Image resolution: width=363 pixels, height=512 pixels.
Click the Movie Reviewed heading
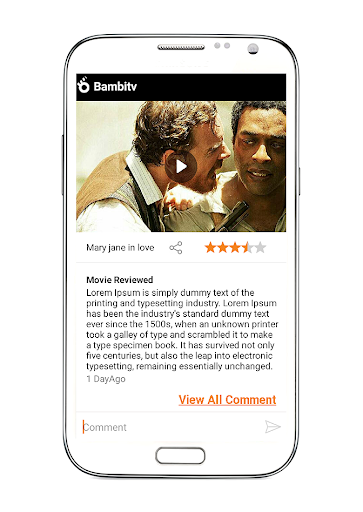click(x=119, y=280)
